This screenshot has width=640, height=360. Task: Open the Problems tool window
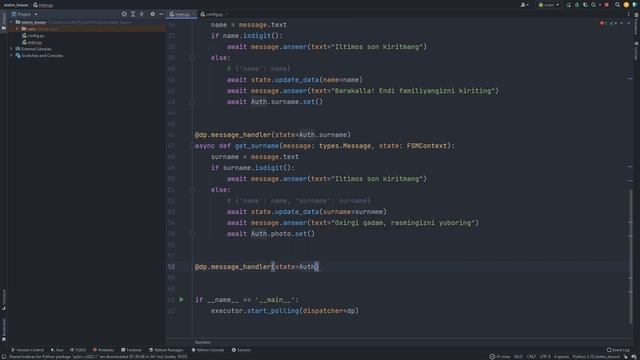(103, 350)
